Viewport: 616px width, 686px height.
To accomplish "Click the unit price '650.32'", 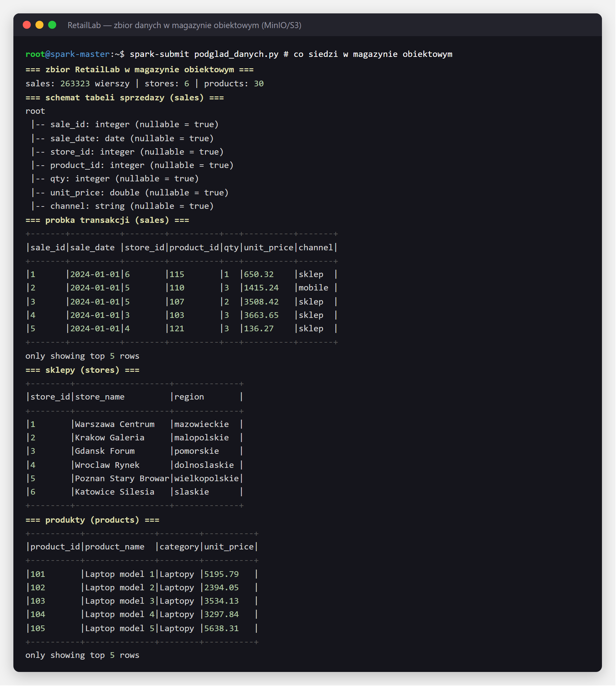I will pos(259,274).
